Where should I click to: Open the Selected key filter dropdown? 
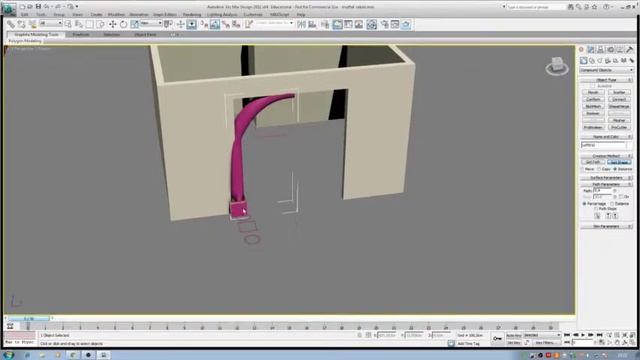coord(542,335)
